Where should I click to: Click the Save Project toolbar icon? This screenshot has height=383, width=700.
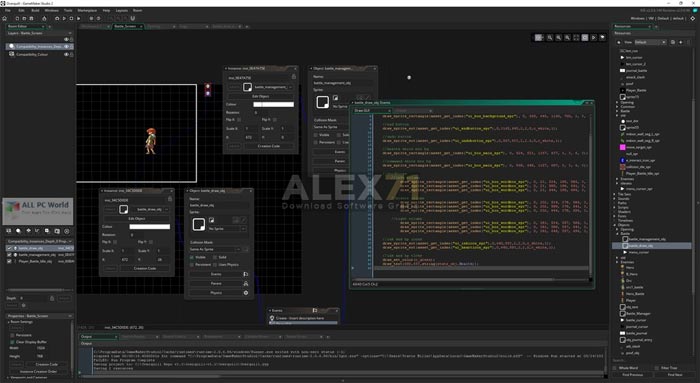tap(31, 18)
